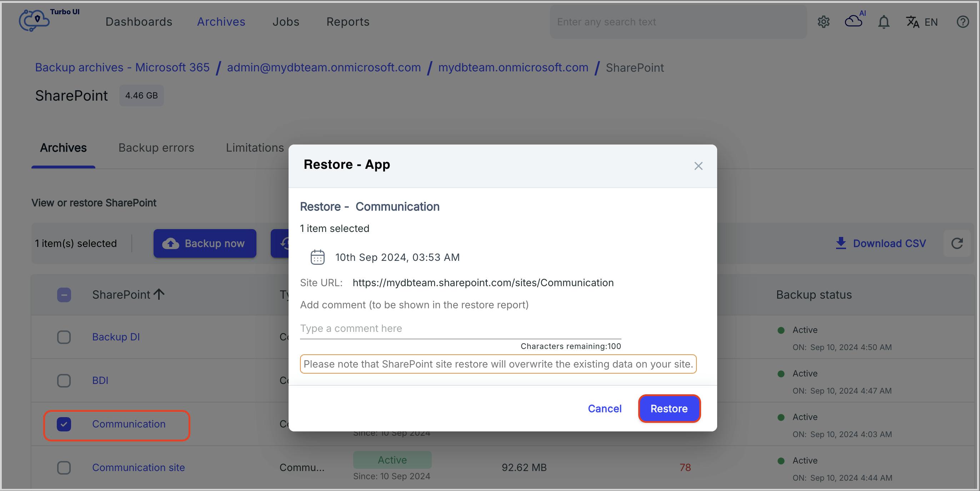980x491 pixels.
Task: Check the Communication site row checkbox
Action: 64,467
